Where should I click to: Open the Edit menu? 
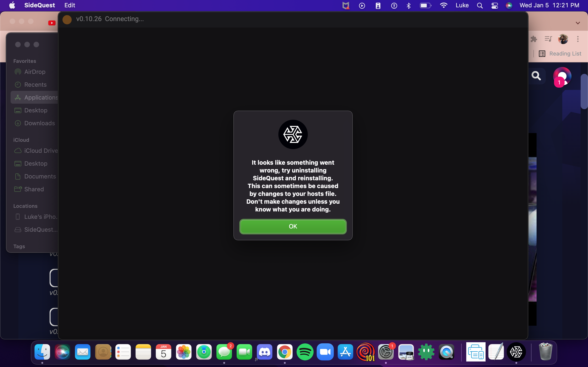point(70,5)
